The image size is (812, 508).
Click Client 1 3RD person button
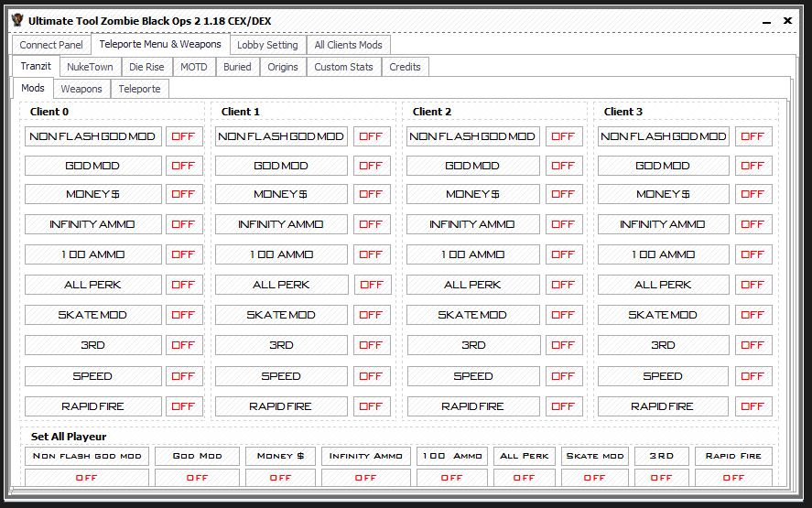tap(281, 345)
